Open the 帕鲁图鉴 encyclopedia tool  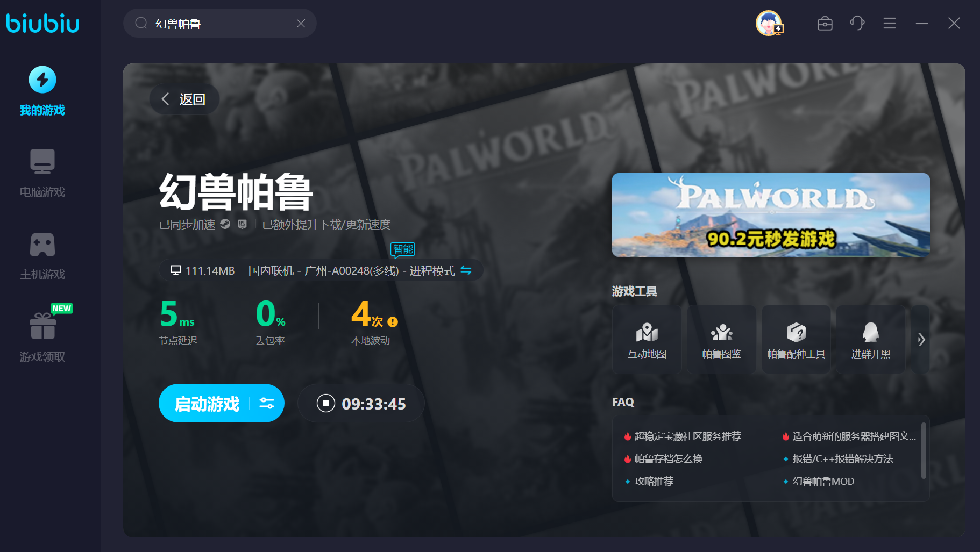click(x=721, y=340)
